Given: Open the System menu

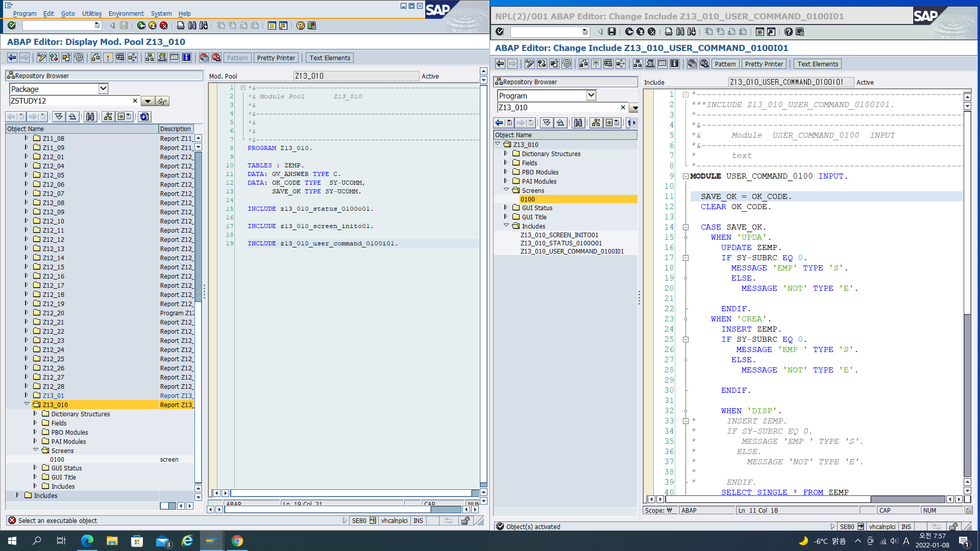Looking at the screenshot, I should pos(161,14).
